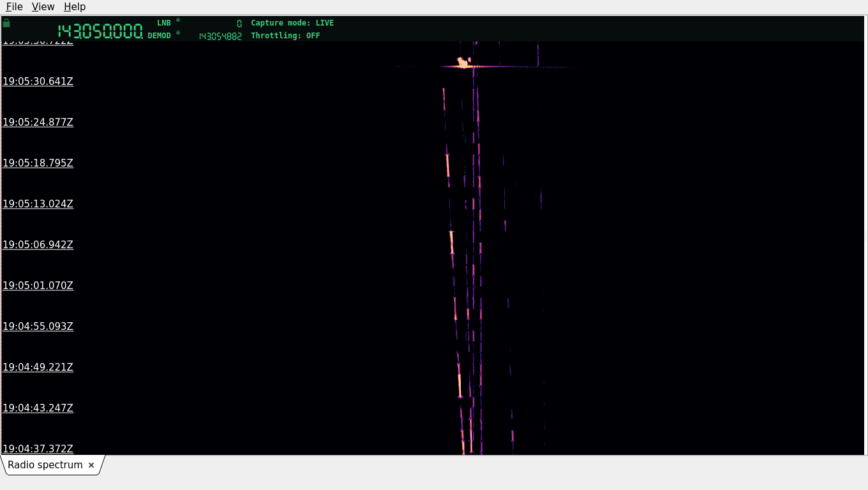Click the LNB frequency value 0

click(239, 24)
